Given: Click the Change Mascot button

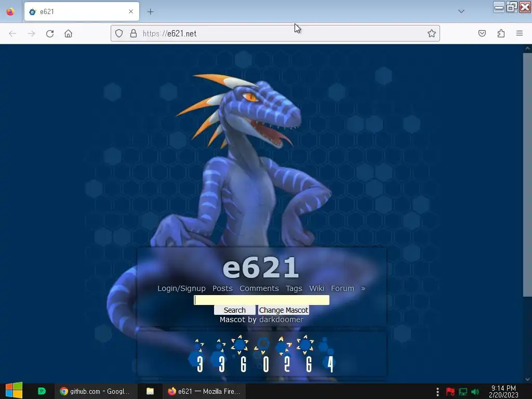Looking at the screenshot, I should (284, 310).
